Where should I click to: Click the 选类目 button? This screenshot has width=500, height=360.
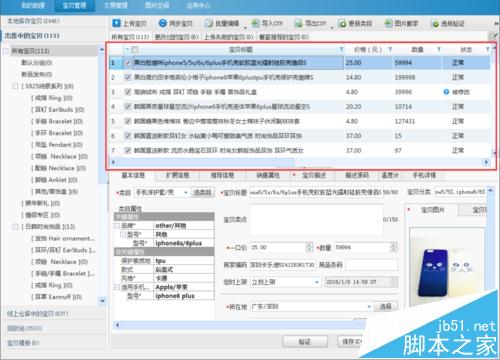(202, 193)
